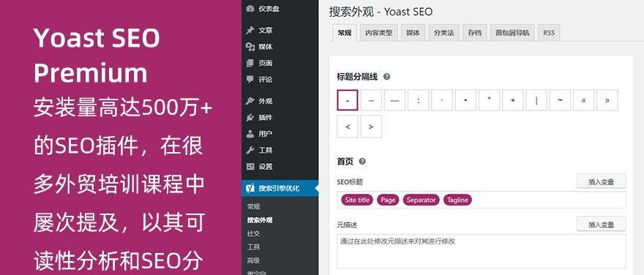Click 插入变量 button for 元描述

(602, 224)
